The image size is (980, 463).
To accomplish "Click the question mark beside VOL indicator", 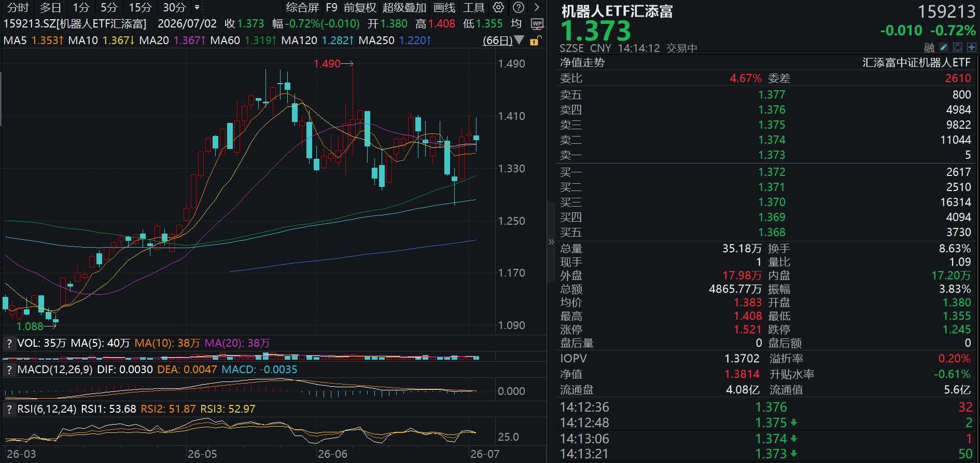I will [9, 343].
